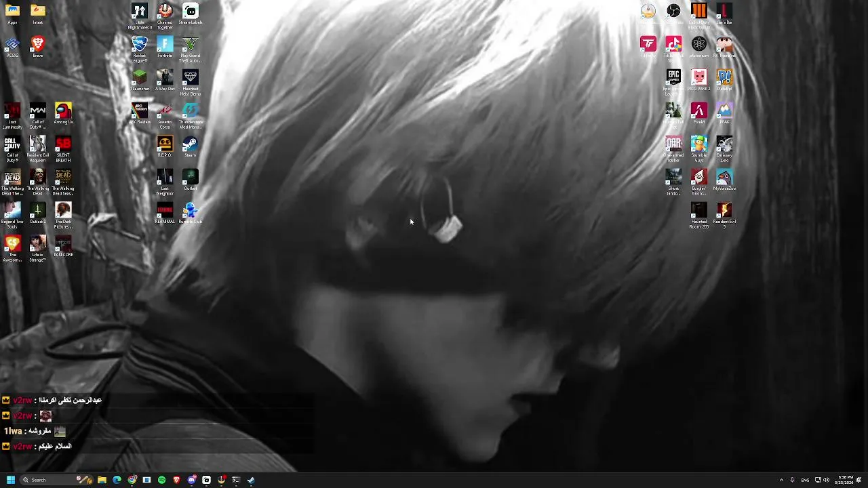This screenshot has height=488, width=868.
Task: Open the TLauncher Minecraft shortcut
Action: [140, 80]
